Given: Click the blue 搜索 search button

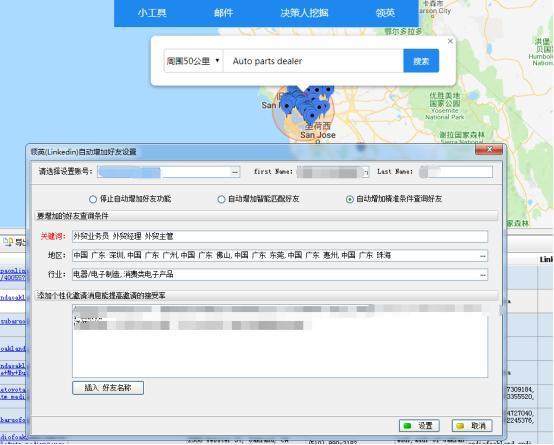Looking at the screenshot, I should [421, 61].
